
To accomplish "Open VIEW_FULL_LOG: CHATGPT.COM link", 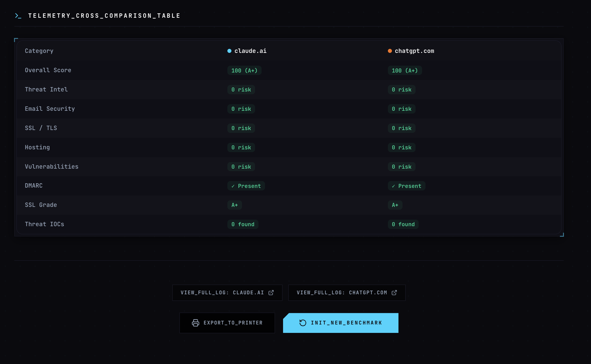I will coord(347,293).
